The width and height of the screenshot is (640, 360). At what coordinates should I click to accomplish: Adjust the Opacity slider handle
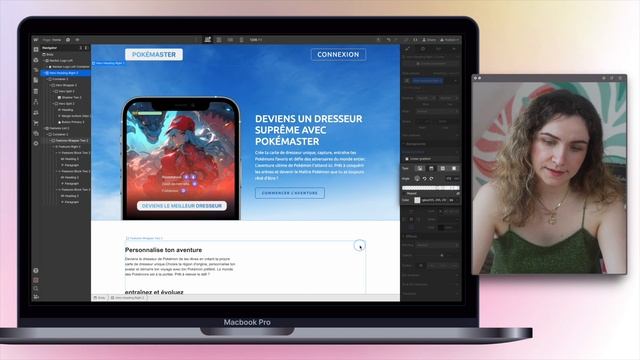442,256
